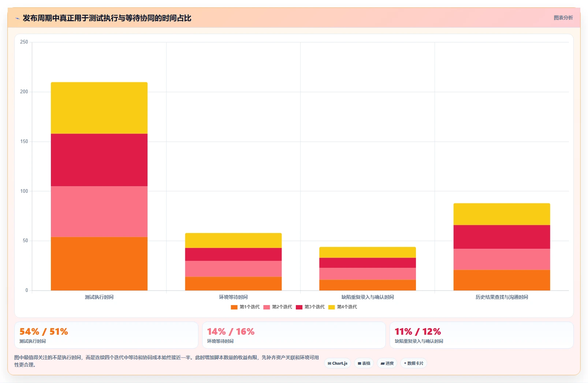Click the orange legend swatch for 第1个迭代
The image size is (588, 383).
234,307
